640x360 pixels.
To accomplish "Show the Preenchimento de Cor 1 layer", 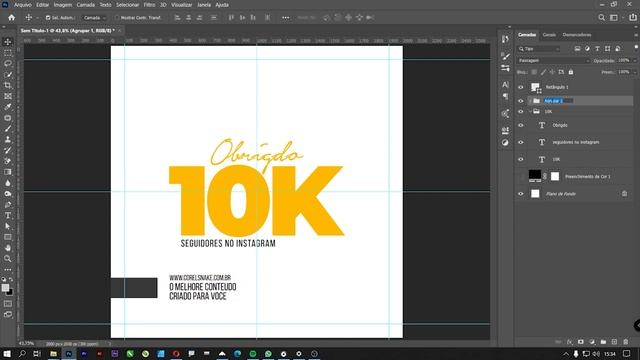I will point(521,176).
